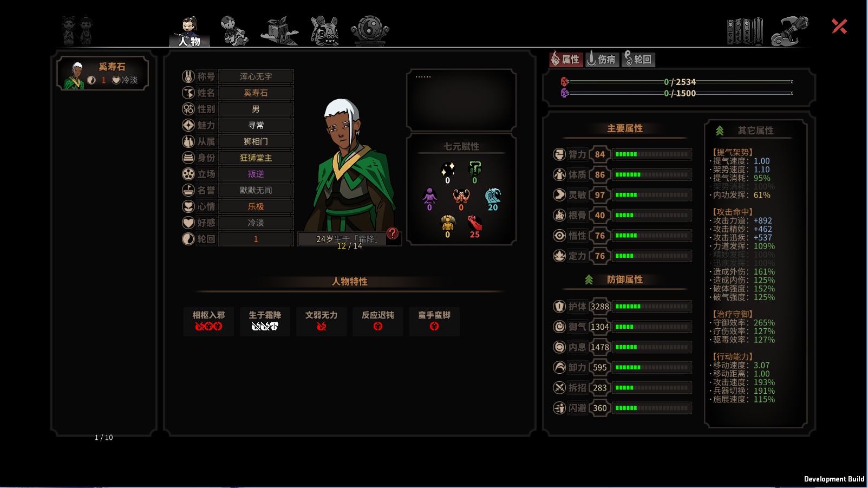
Task: Click the red X close icon
Action: (839, 26)
